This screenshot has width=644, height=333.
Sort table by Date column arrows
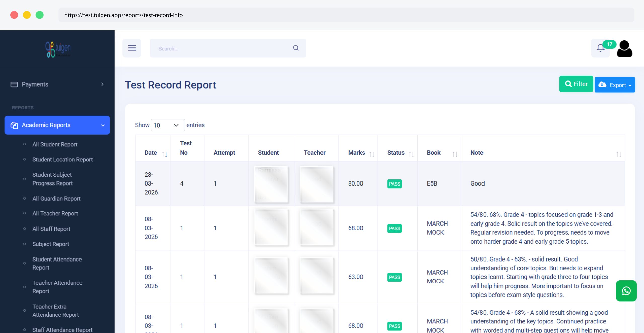[165, 154]
